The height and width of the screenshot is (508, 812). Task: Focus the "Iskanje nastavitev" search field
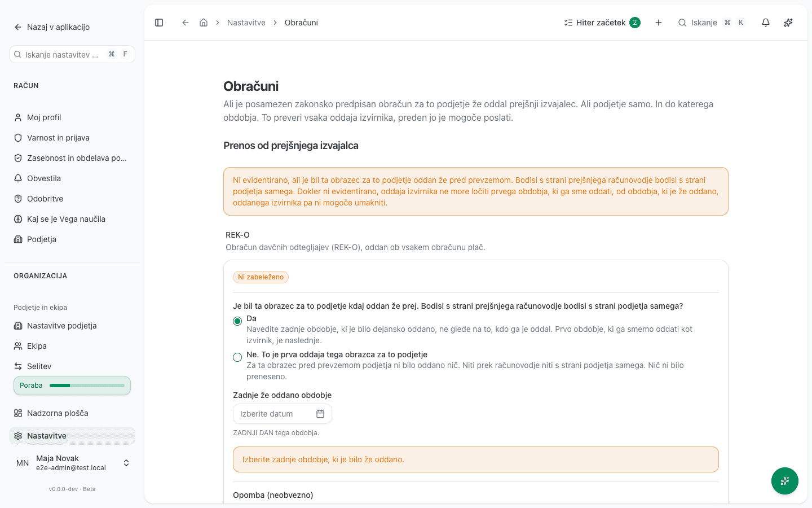72,54
